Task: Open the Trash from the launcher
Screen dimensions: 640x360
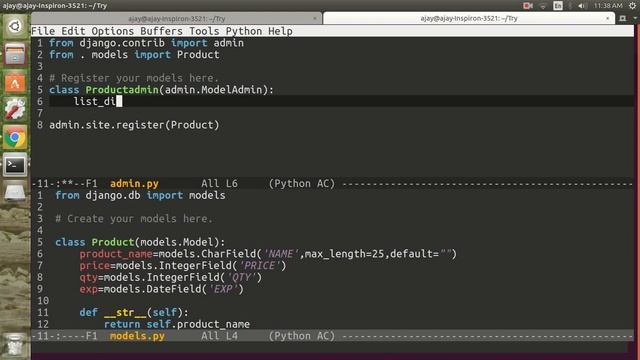Action: pos(15,345)
